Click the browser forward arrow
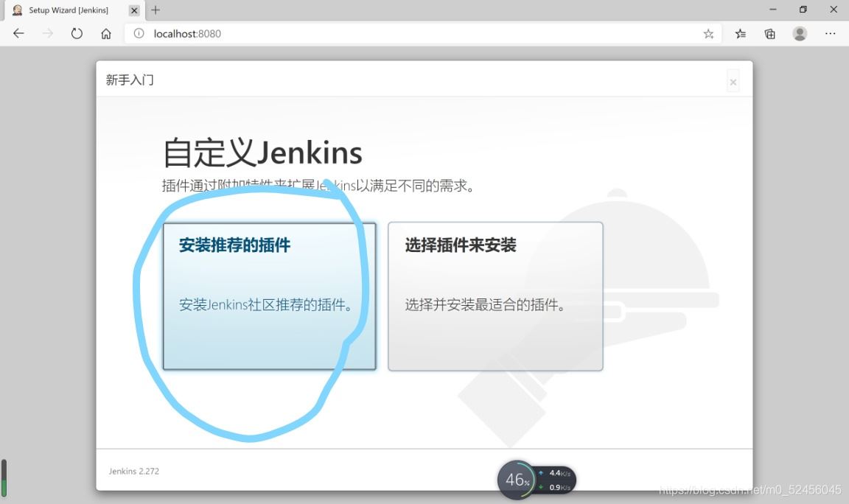 tap(48, 34)
